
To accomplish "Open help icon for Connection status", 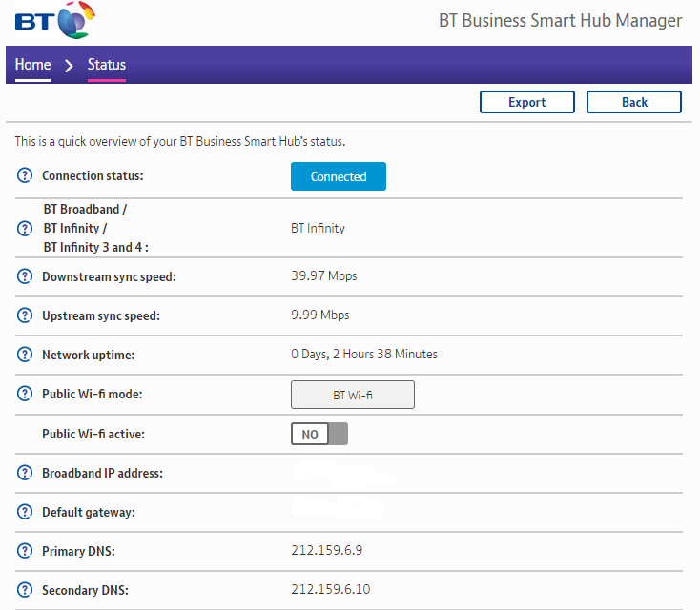I will click(x=25, y=176).
